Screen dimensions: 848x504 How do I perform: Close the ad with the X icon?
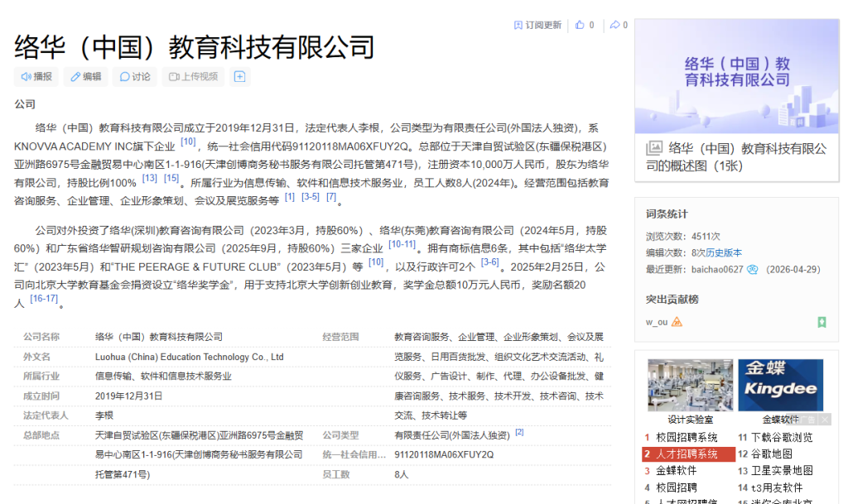click(825, 420)
